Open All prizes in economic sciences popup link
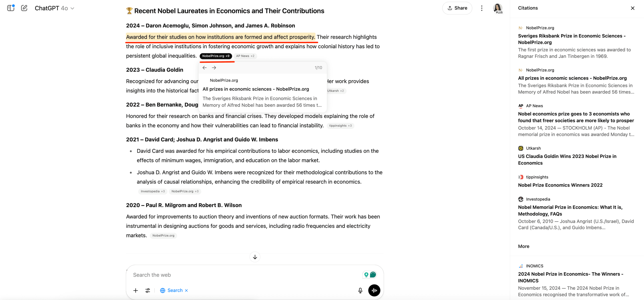Image resolution: width=644 pixels, height=300 pixels. 256,89
